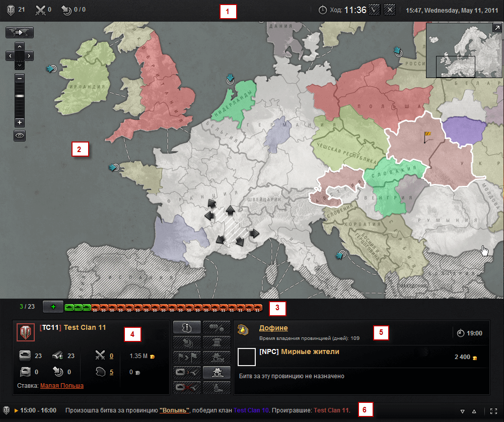The height and width of the screenshot is (422, 504).
Task: Confirm turn with checkmark button
Action: pos(374,10)
